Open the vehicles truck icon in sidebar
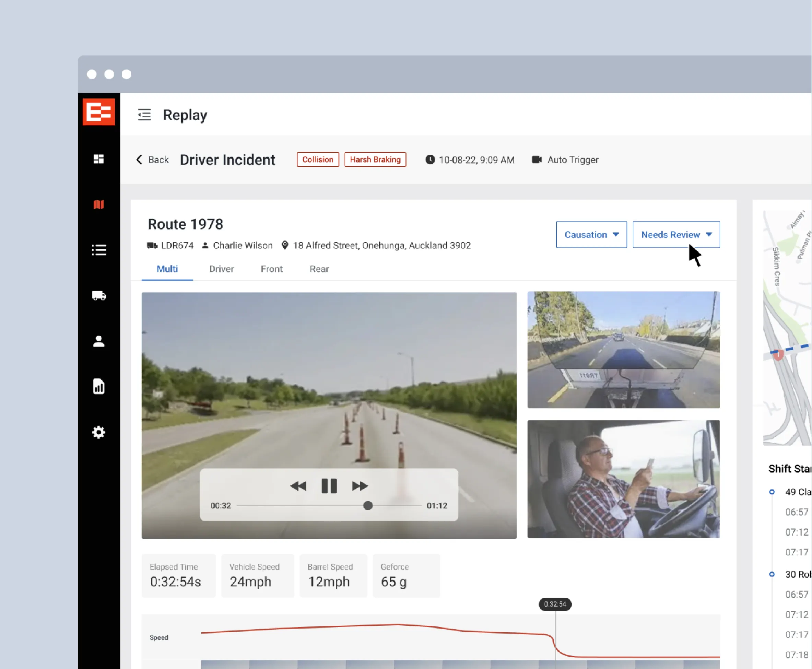The height and width of the screenshot is (669, 812). 99,296
